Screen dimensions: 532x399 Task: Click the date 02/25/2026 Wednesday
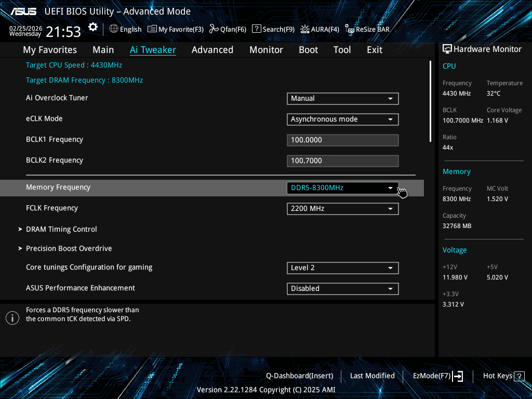click(x=25, y=31)
